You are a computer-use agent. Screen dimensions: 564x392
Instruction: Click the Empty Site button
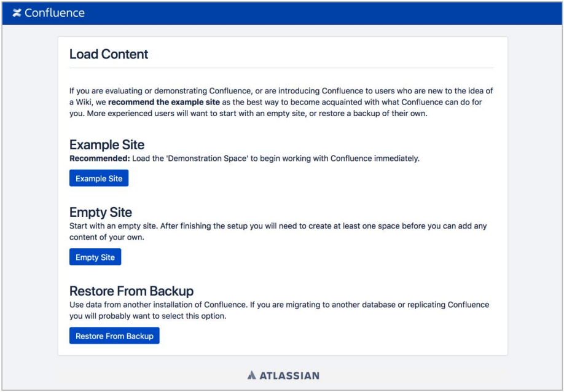pyautogui.click(x=94, y=257)
